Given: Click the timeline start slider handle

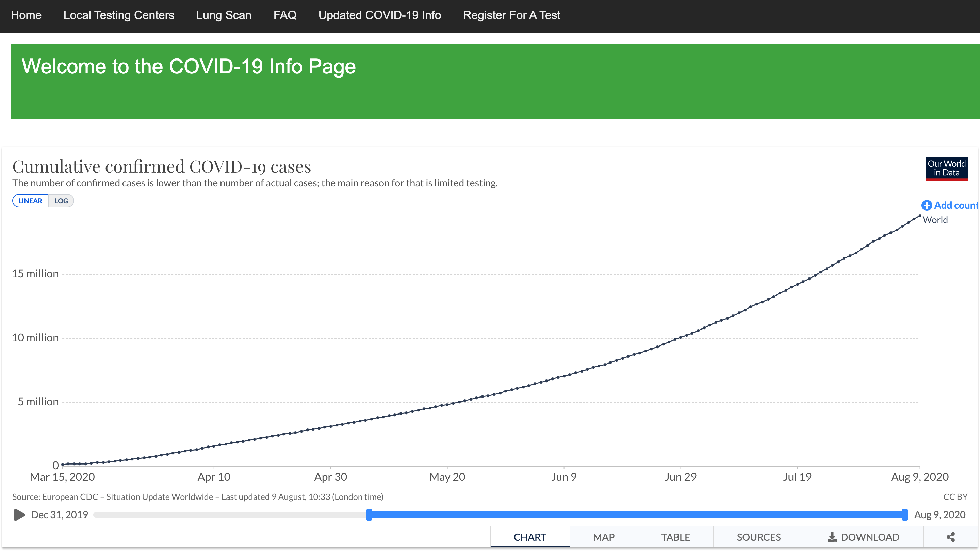Looking at the screenshot, I should [369, 514].
